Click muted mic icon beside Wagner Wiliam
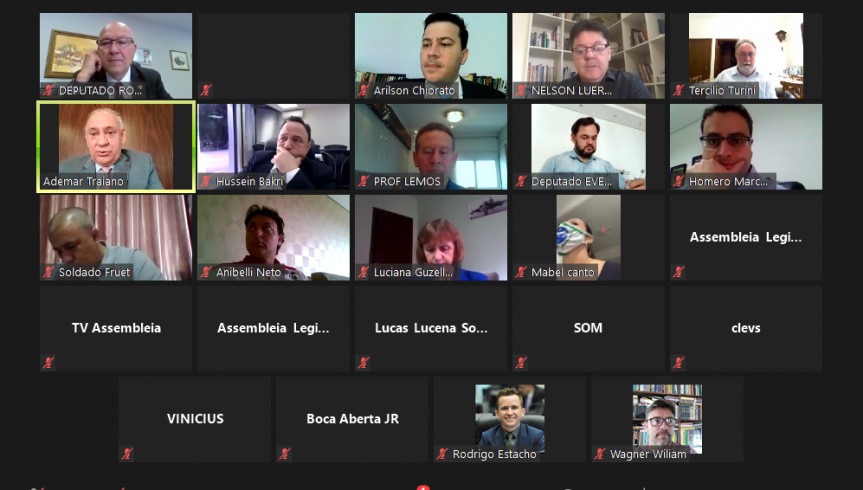Image resolution: width=863 pixels, height=490 pixels. pyautogui.click(x=599, y=454)
